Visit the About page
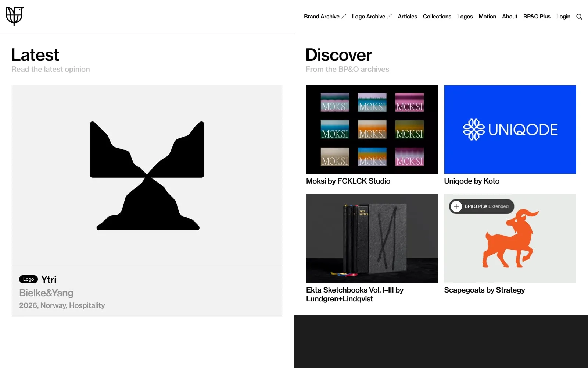The height and width of the screenshot is (368, 588). [510, 17]
